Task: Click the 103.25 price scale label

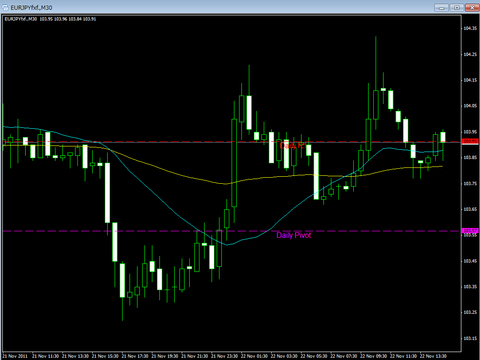Action: [x=470, y=313]
